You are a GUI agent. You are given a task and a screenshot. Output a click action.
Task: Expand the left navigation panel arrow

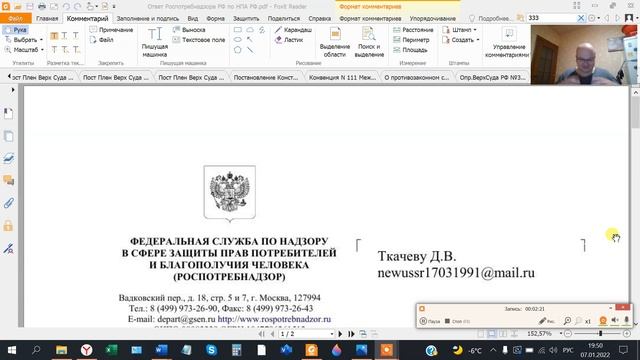click(13, 90)
